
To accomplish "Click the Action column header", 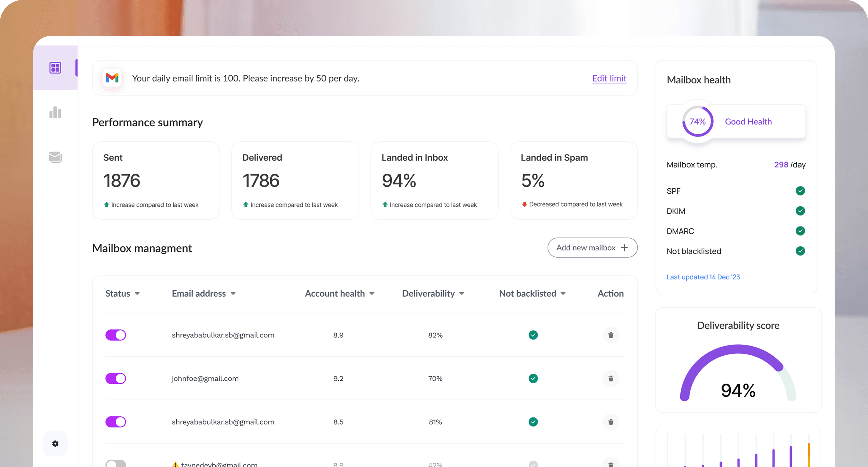I will [611, 293].
